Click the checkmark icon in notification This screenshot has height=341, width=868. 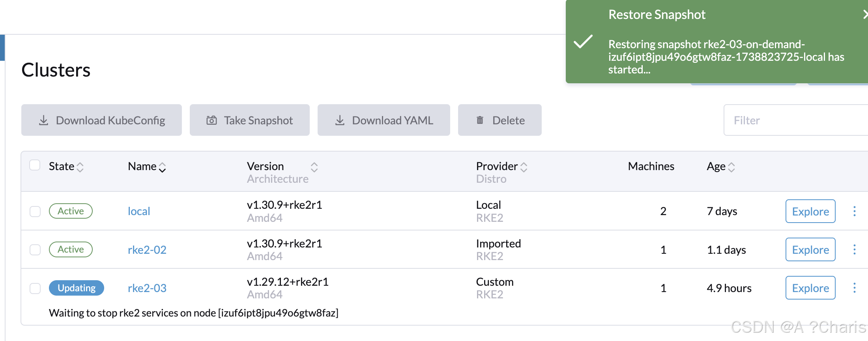click(583, 41)
